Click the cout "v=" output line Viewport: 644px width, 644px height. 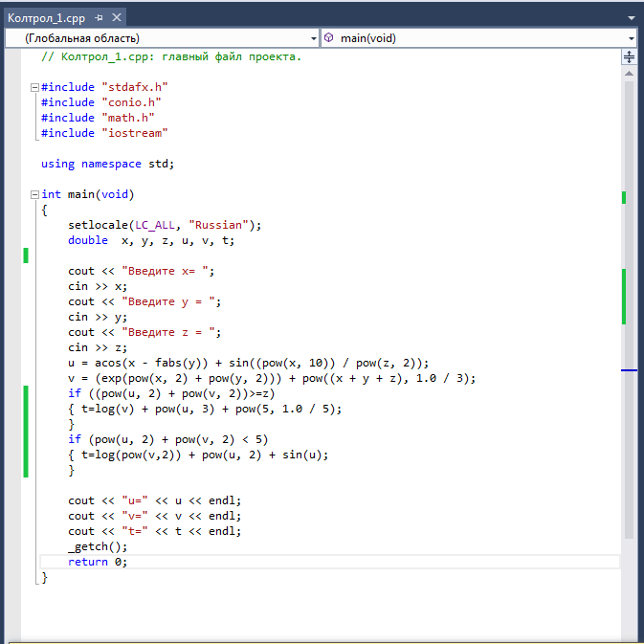click(x=154, y=516)
